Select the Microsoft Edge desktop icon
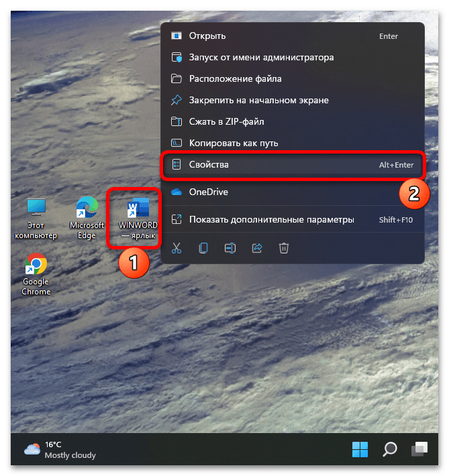Image resolution: width=449 pixels, height=476 pixels. coord(87,218)
